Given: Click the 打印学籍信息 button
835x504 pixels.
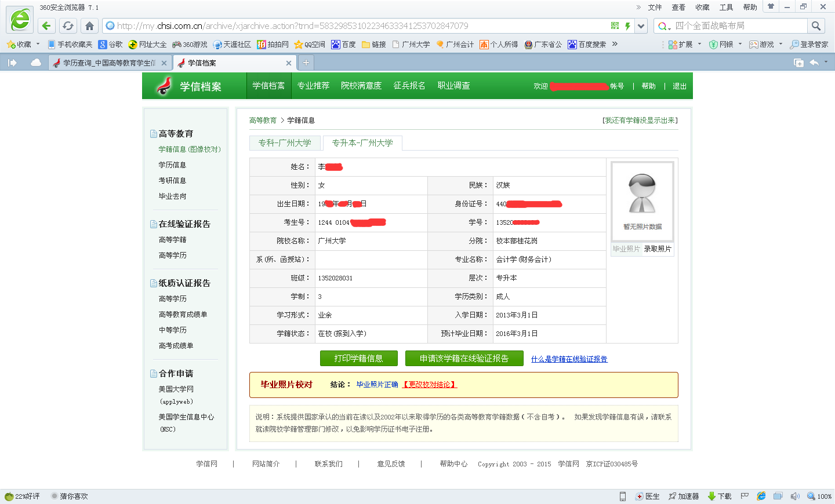Looking at the screenshot, I should pos(359,359).
